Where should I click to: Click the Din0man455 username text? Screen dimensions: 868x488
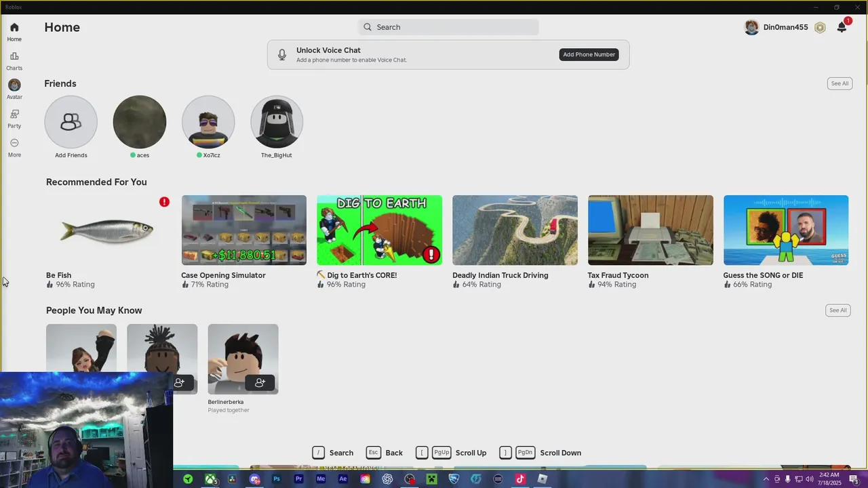pos(785,27)
